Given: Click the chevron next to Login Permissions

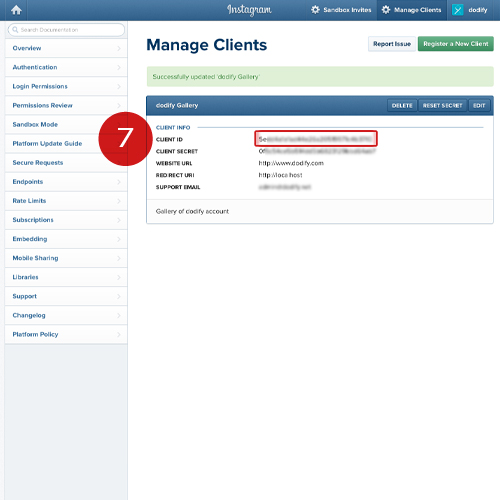Looking at the screenshot, I should tap(119, 86).
